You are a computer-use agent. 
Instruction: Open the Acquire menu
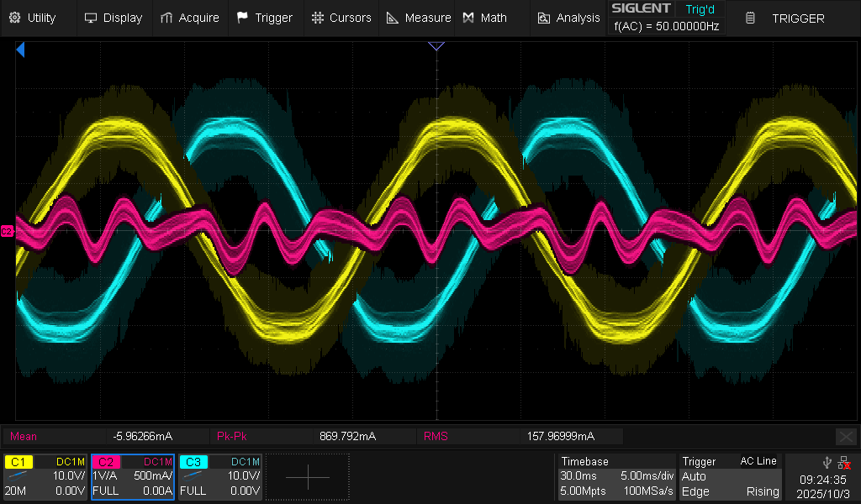190,18
